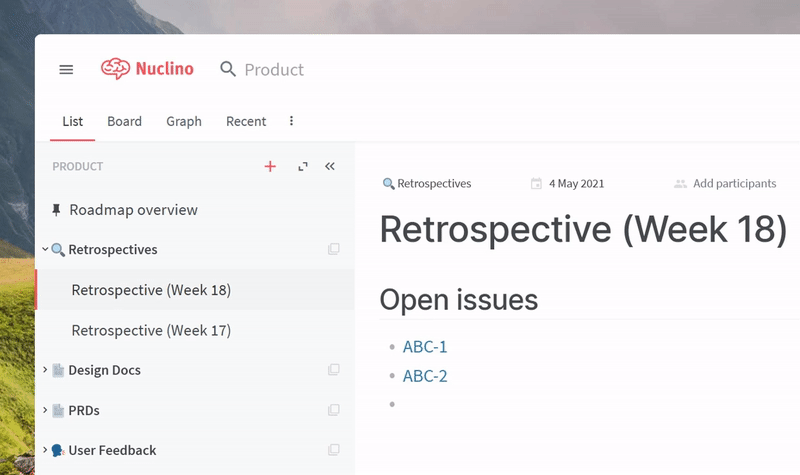Add a new item with the plus icon
This screenshot has width=800, height=475.
tap(270, 166)
